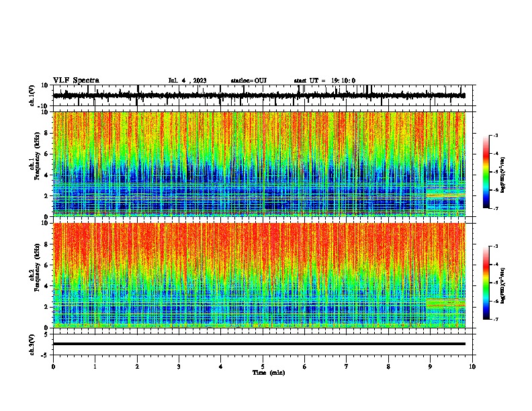Click the time axis tick label "7"
Image resolution: width=532 pixels, height=411 pixels.
tap(346, 366)
